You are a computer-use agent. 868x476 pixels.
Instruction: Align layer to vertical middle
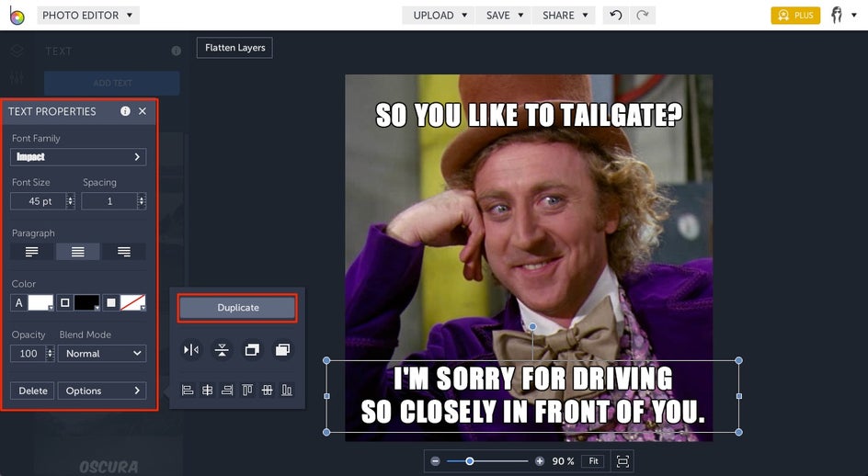268,391
